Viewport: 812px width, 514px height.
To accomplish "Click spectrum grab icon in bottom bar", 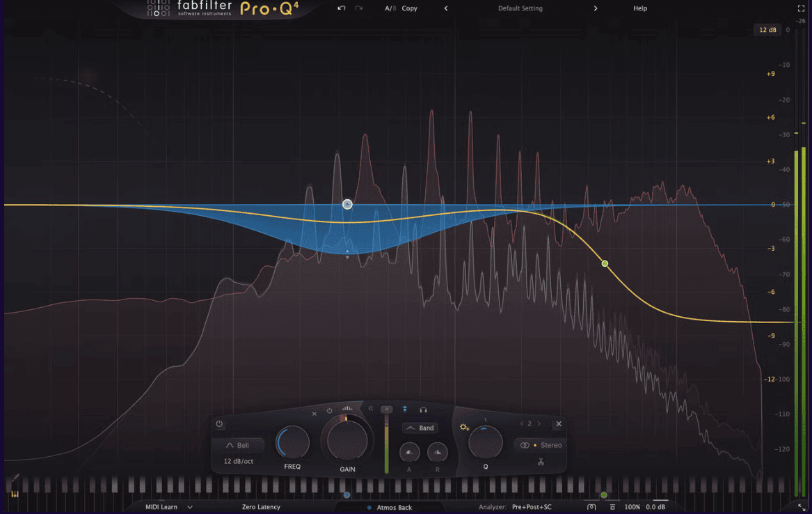I will tap(591, 507).
